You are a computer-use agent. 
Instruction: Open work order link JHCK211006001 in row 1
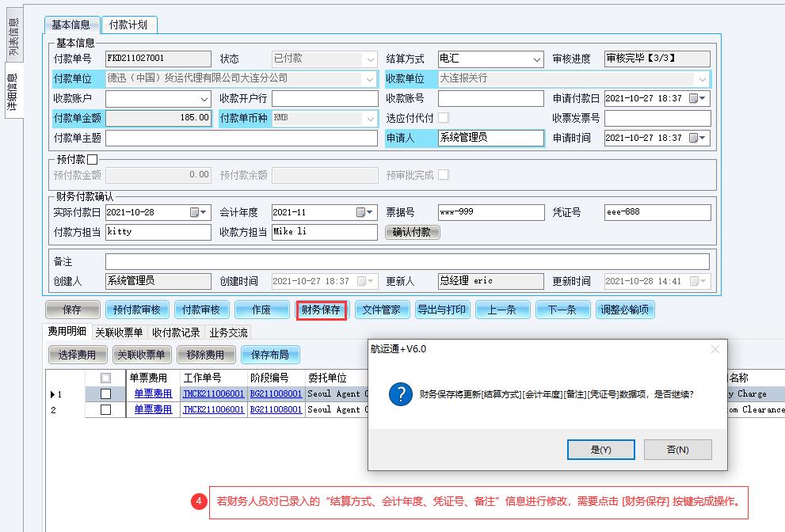coord(213,394)
